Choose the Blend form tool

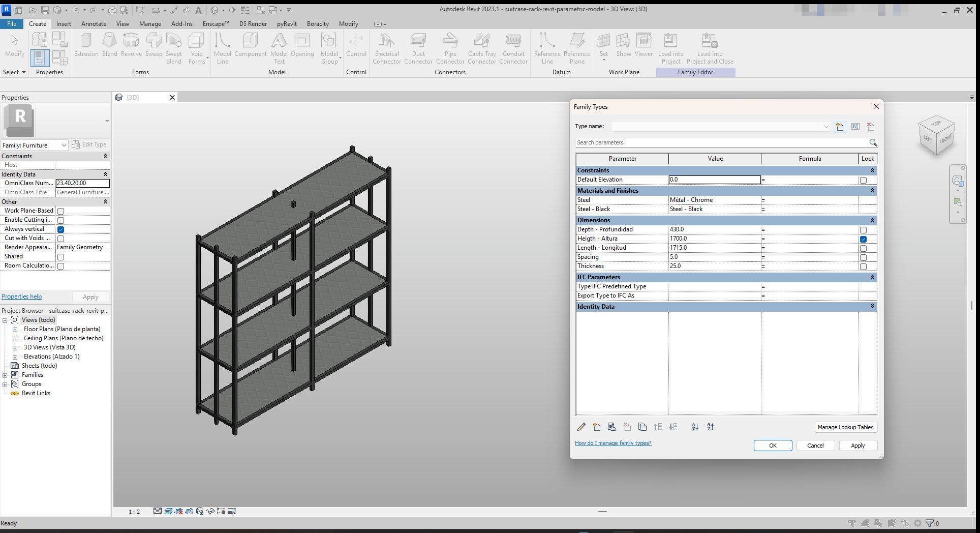[109, 45]
